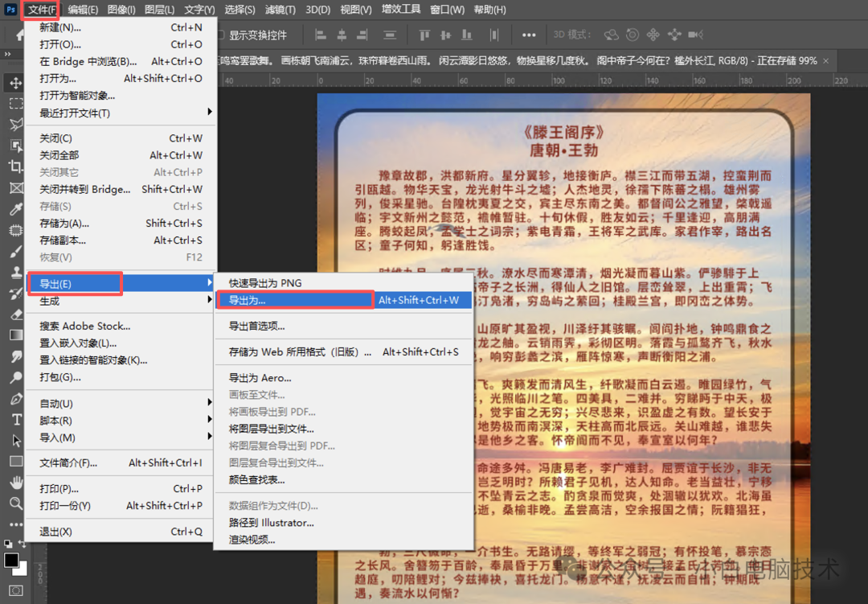
Task: Click the 3D pan camera icon
Action: tap(653, 35)
